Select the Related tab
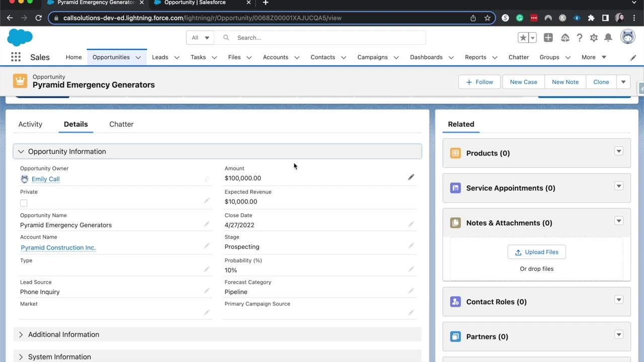This screenshot has height=362, width=644. pyautogui.click(x=461, y=124)
